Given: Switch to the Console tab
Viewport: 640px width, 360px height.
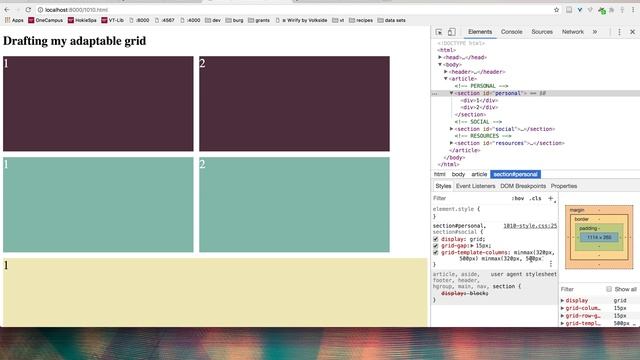Looking at the screenshot, I should (511, 32).
